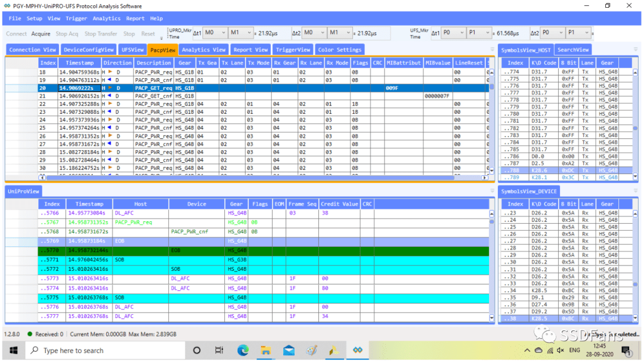Sort PacpView by Timestamp column header
Image resolution: width=644 pixels, height=362 pixels.
tap(79, 63)
